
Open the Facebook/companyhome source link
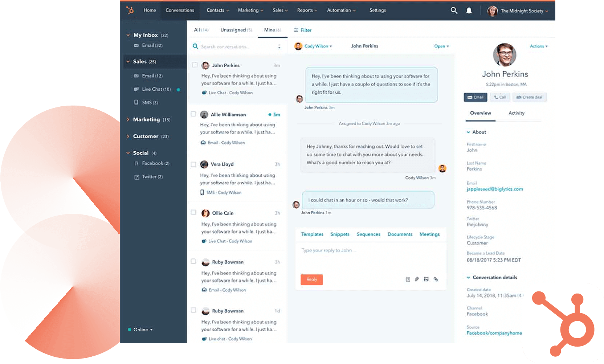(x=494, y=333)
